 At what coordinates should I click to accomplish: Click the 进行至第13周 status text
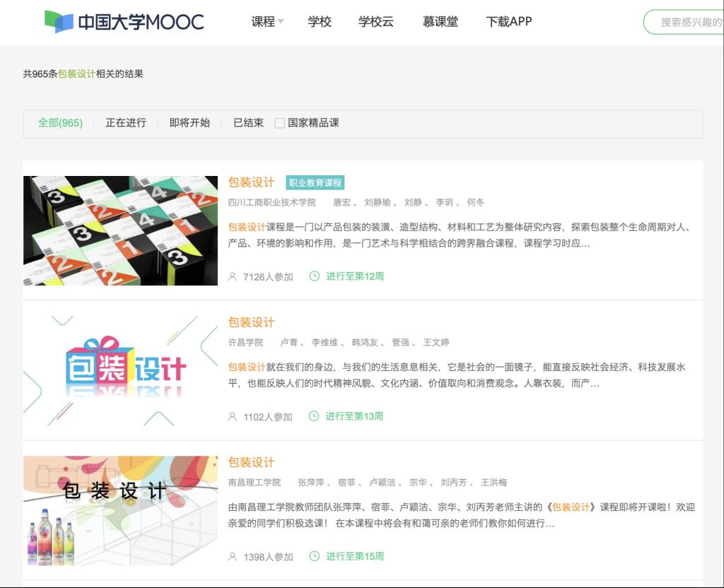tap(354, 416)
